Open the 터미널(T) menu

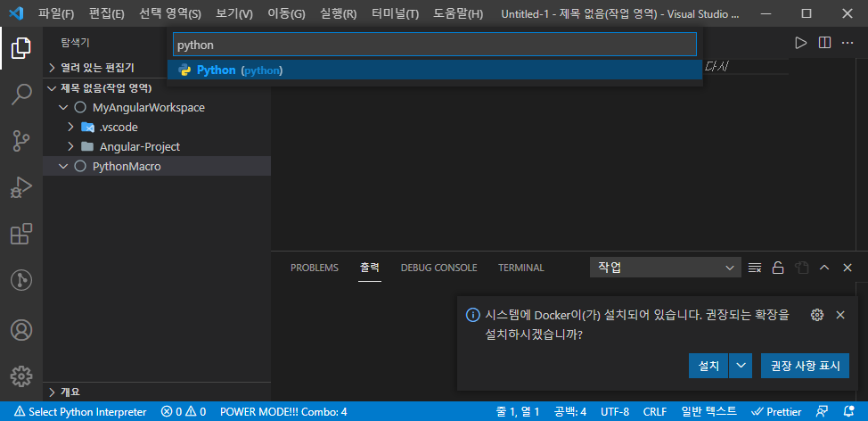click(x=396, y=14)
